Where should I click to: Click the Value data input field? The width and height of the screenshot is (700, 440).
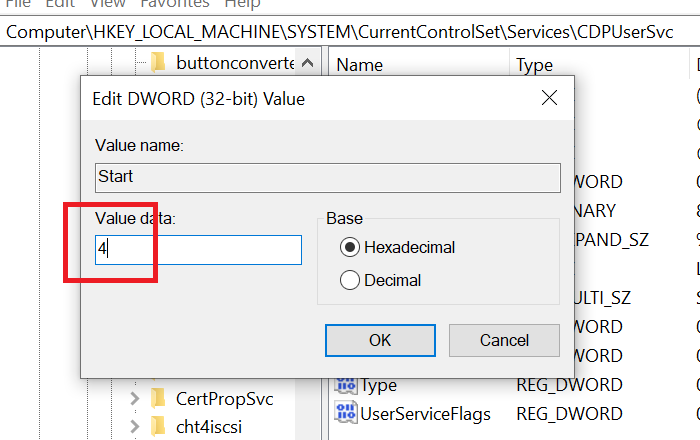pyautogui.click(x=198, y=250)
